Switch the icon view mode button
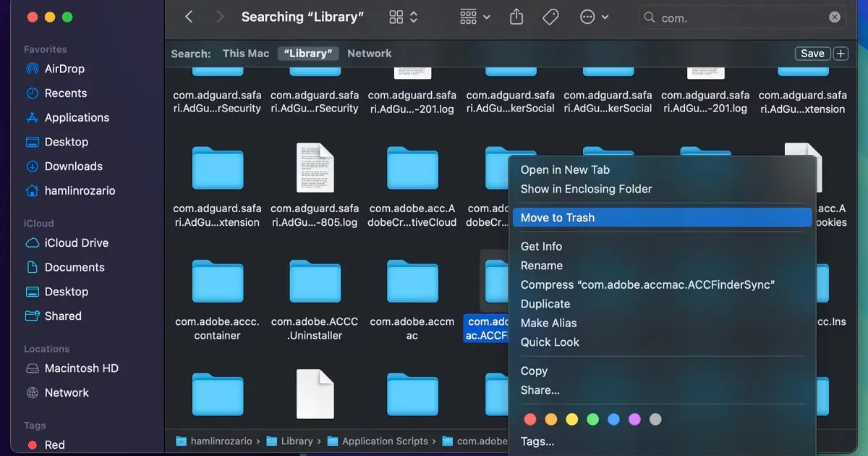The height and width of the screenshot is (456, 868). pos(404,17)
